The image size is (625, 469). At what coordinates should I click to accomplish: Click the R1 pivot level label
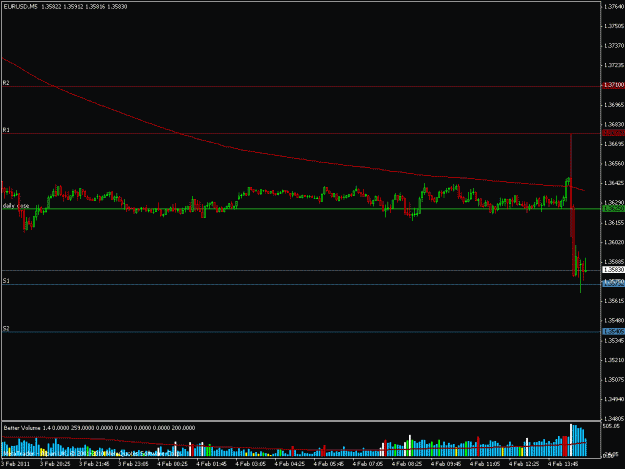click(6, 130)
